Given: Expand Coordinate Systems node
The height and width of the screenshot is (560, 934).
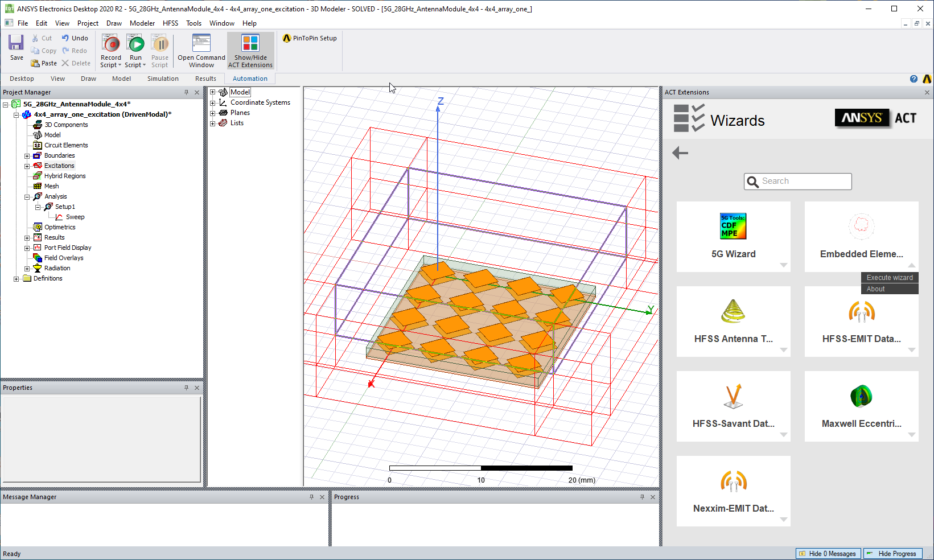Looking at the screenshot, I should point(213,102).
